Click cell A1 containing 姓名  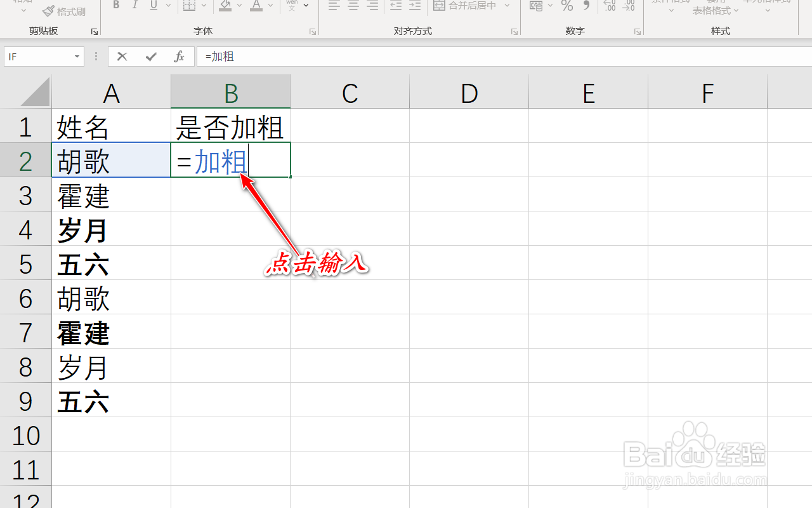tap(112, 126)
